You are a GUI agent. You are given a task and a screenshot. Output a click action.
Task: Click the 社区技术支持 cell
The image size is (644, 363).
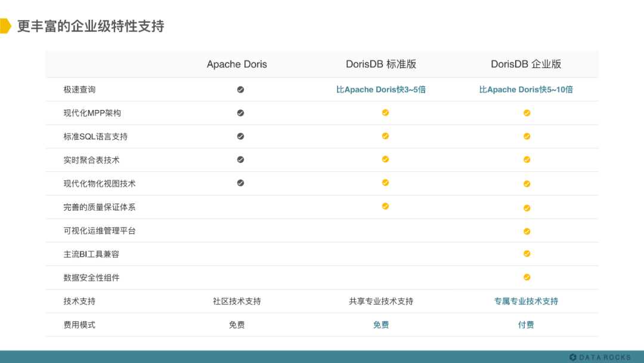click(x=237, y=302)
